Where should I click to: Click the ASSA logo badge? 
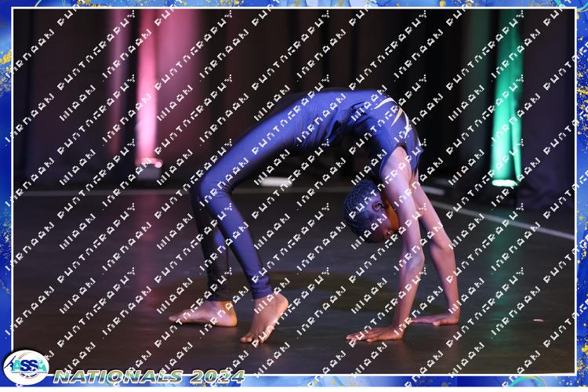point(26,367)
